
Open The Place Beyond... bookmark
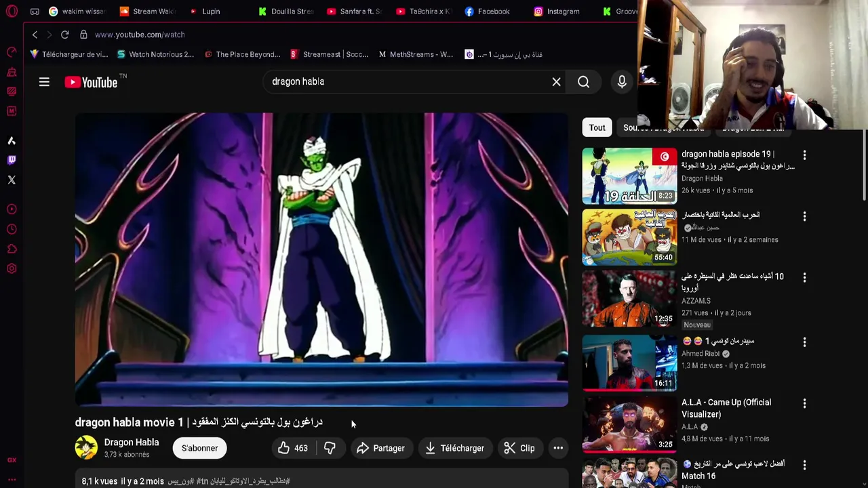click(242, 54)
